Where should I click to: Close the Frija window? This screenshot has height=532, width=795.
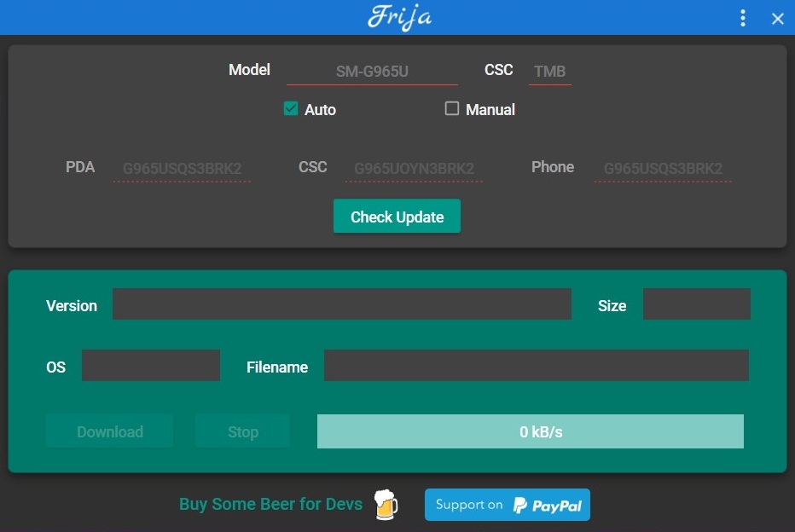tap(777, 19)
